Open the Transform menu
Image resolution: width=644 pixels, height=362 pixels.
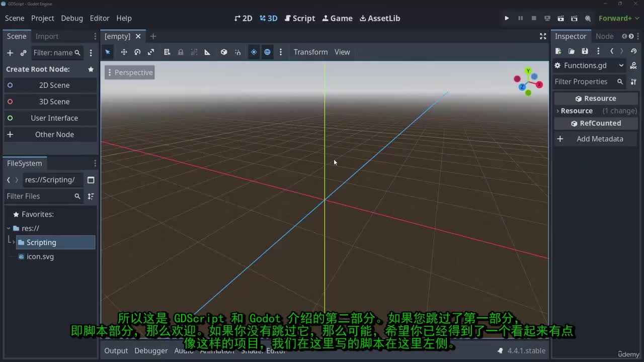tap(310, 52)
